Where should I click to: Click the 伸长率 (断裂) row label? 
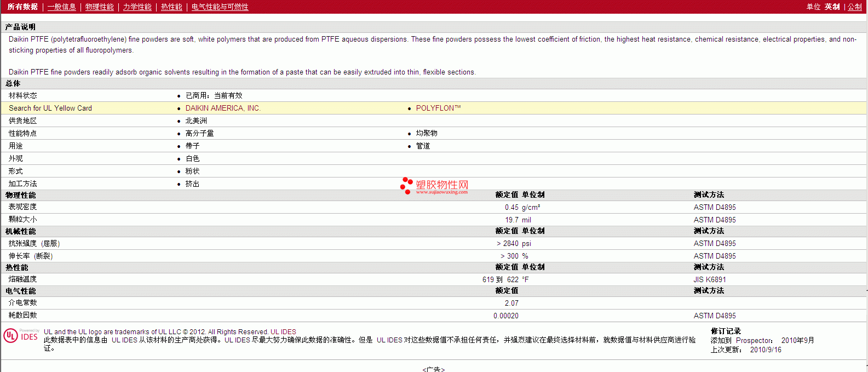(x=31, y=256)
